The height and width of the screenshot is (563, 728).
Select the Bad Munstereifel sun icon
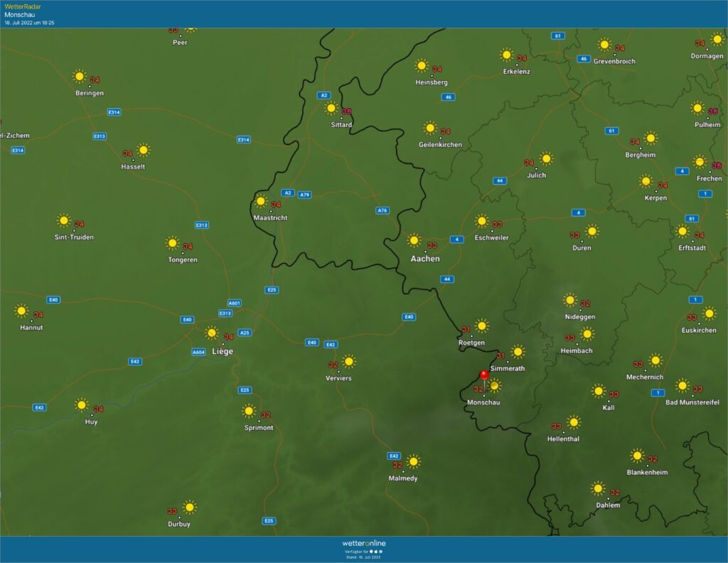coord(682,385)
